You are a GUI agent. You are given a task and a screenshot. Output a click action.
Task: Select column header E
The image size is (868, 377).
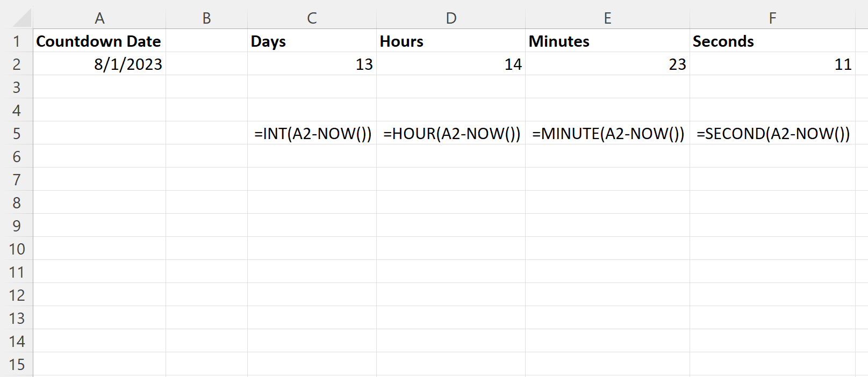click(x=607, y=17)
